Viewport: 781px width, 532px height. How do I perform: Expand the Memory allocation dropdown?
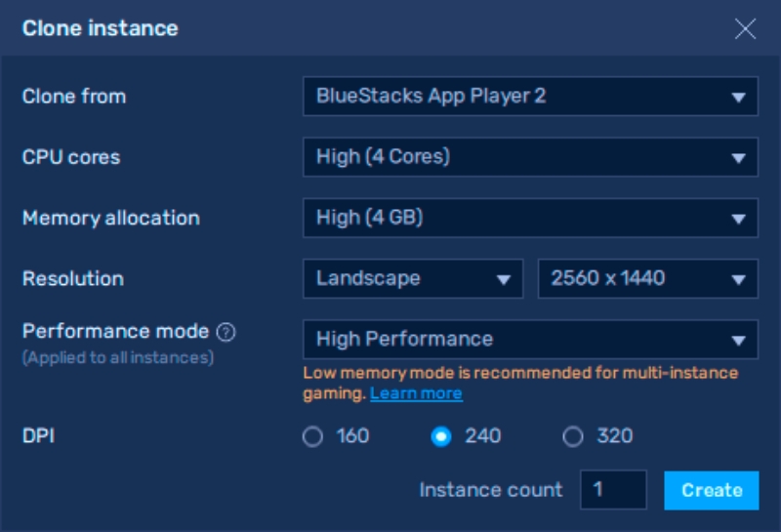(530, 218)
